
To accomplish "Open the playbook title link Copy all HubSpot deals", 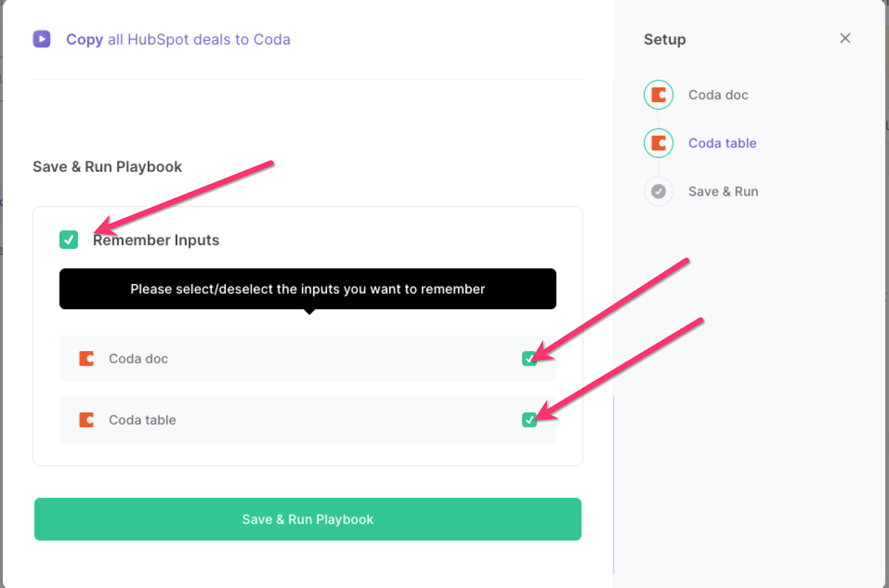I will click(178, 39).
